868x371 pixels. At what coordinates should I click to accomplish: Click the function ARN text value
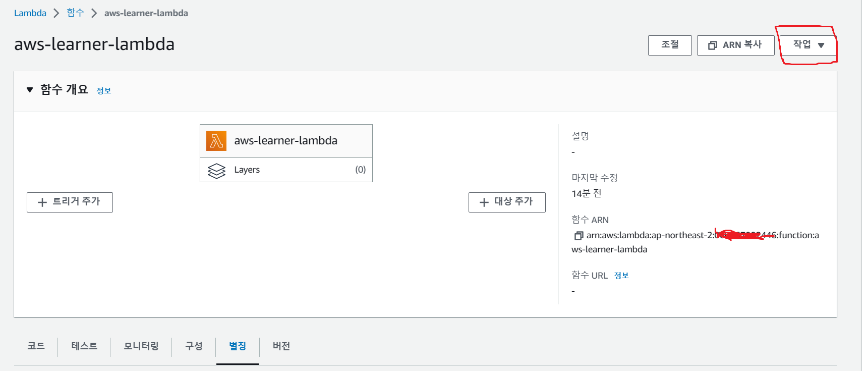(x=696, y=242)
